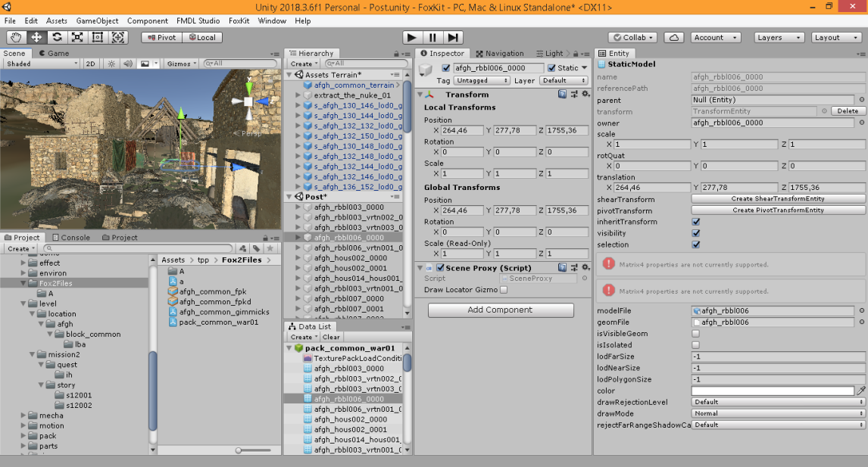Open the Layout dropdown
This screenshot has height=467, width=868.
point(836,38)
